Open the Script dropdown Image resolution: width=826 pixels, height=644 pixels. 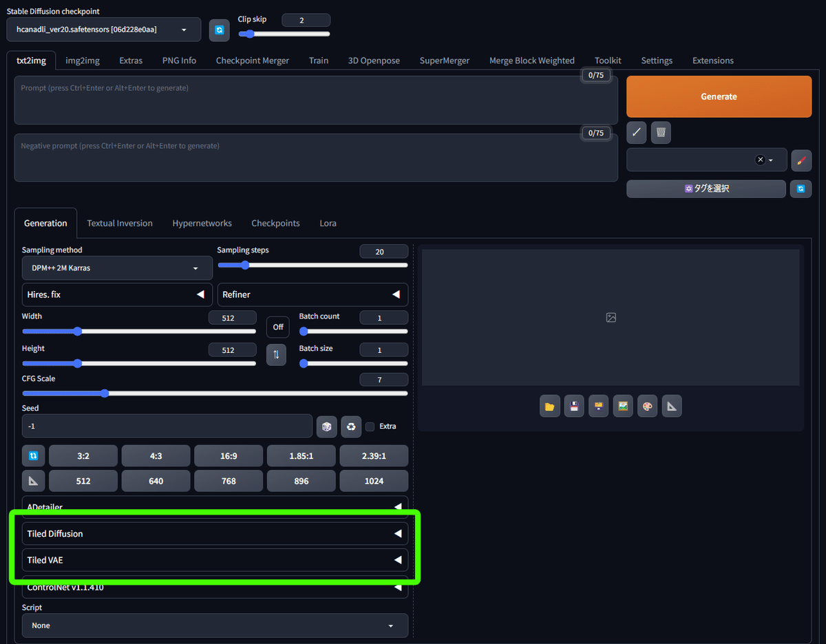pos(215,625)
